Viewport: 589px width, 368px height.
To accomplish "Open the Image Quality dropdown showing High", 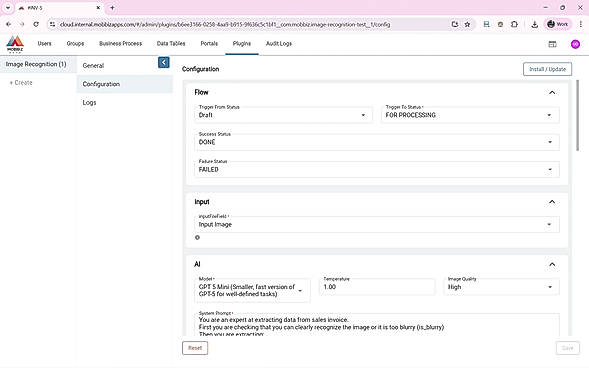I will [501, 287].
